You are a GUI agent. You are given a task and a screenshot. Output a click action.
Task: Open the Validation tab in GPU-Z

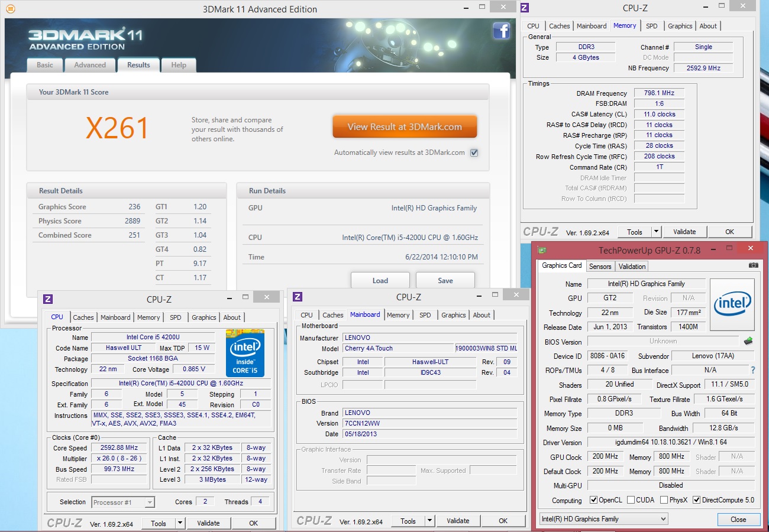coord(632,267)
